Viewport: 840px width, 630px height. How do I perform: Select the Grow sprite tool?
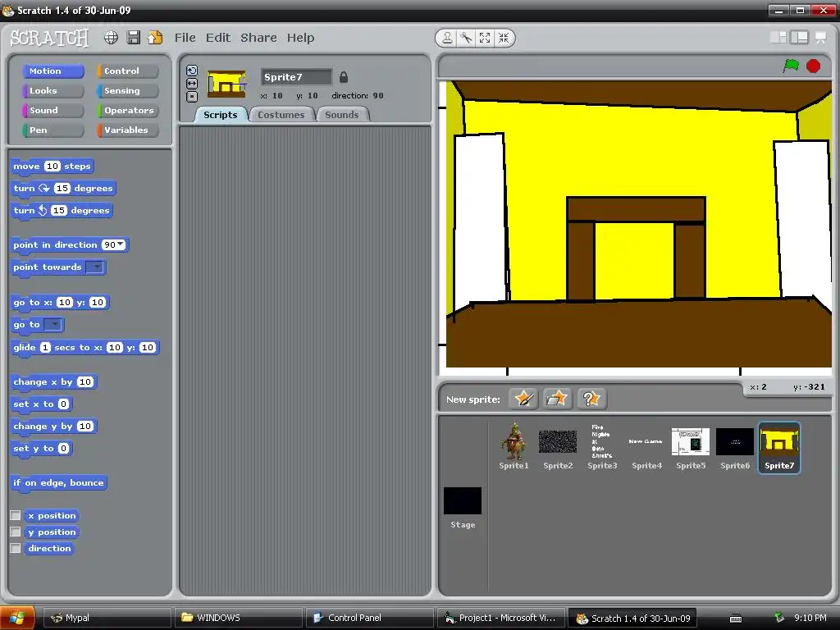click(485, 38)
